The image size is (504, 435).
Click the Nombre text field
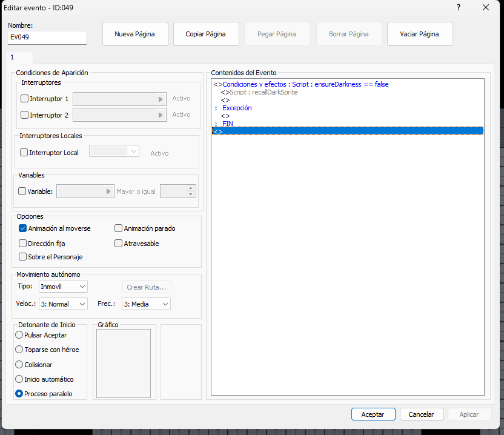tap(47, 38)
